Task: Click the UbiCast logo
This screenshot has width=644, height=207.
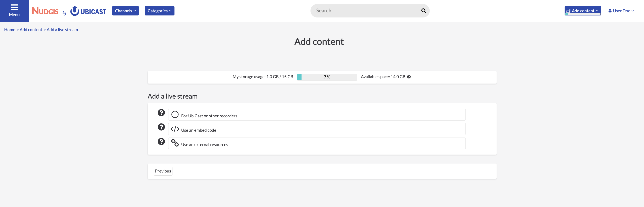Action: (x=88, y=11)
